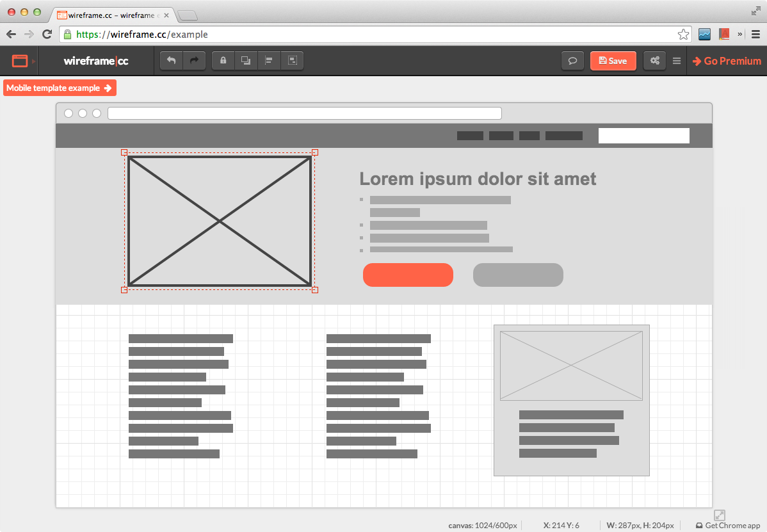Image resolution: width=767 pixels, height=532 pixels.
Task: Click the Undo icon
Action: 171,60
